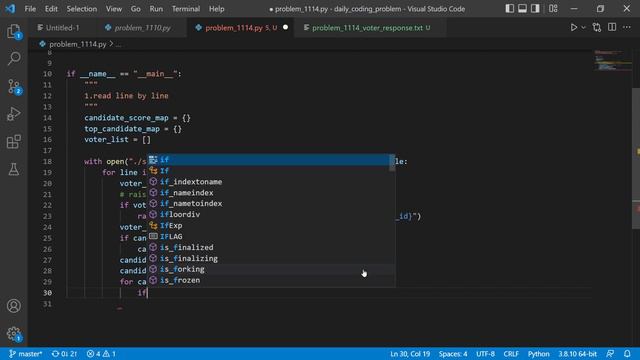Click the master branch indicator

coord(26,354)
